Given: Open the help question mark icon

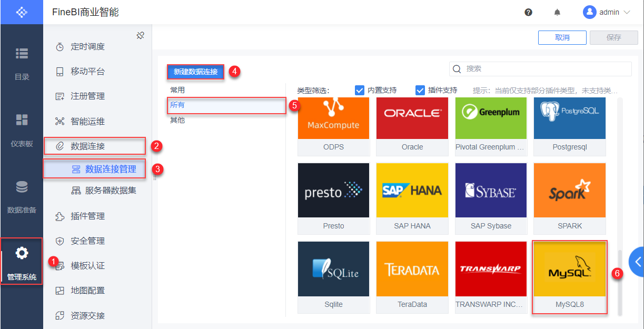Looking at the screenshot, I should point(528,12).
